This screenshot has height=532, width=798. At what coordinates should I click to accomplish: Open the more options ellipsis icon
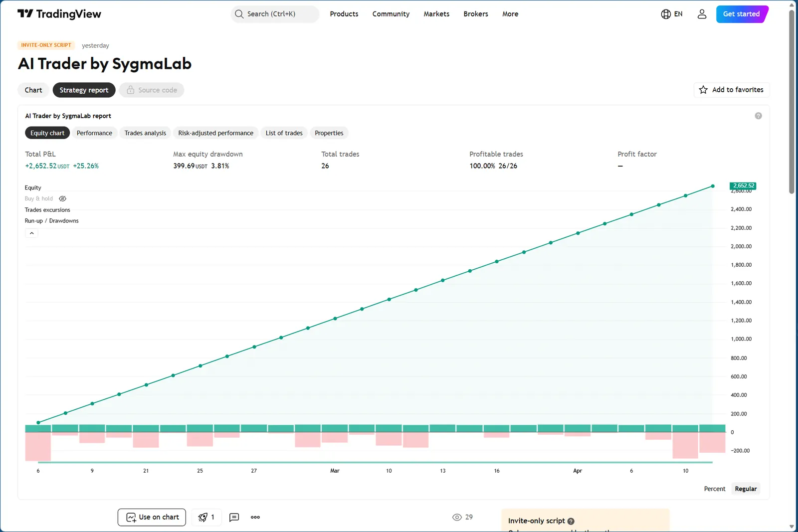(255, 517)
